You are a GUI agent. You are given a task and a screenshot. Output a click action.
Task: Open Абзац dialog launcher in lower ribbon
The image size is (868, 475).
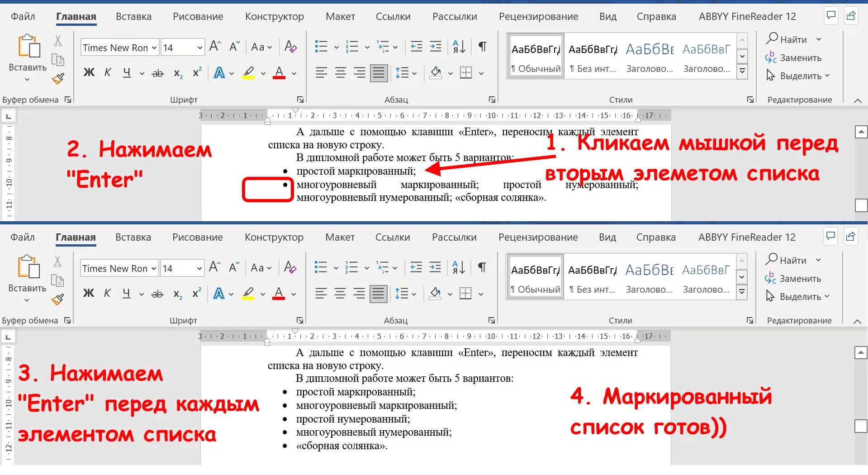pos(492,320)
